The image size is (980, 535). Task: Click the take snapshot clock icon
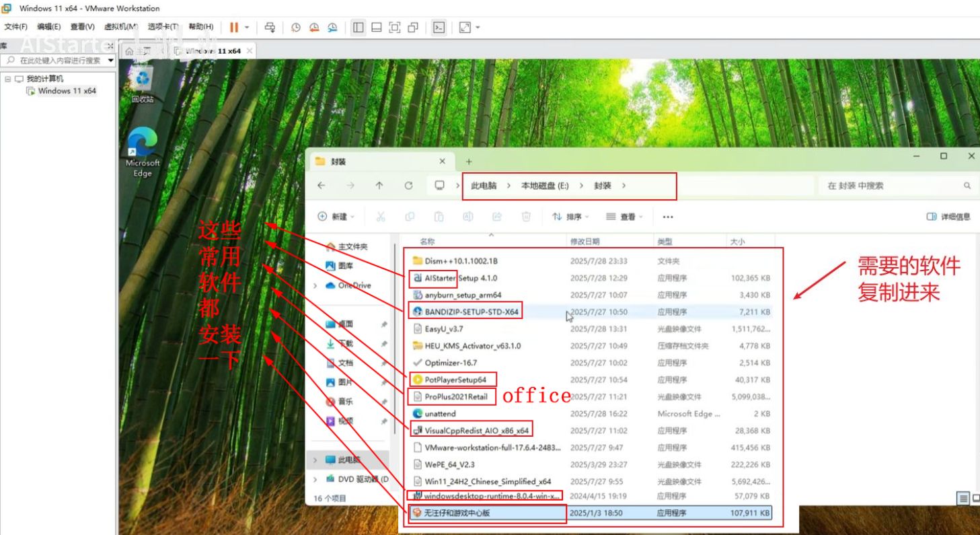click(x=295, y=28)
